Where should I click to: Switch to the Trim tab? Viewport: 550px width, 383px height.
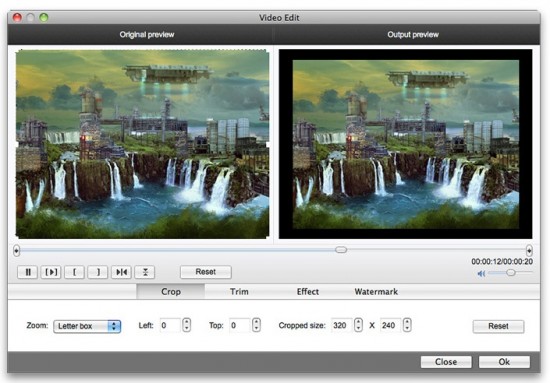[x=239, y=291]
